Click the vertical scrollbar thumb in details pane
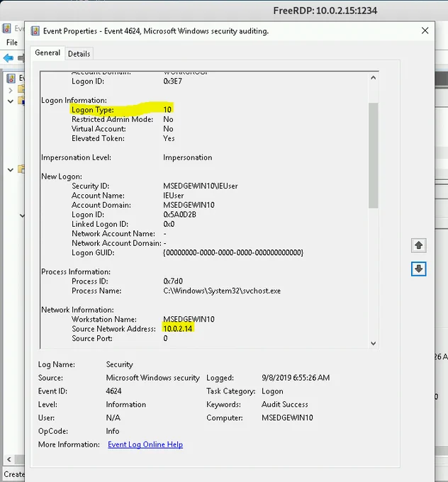448x482 pixels. coord(373,155)
